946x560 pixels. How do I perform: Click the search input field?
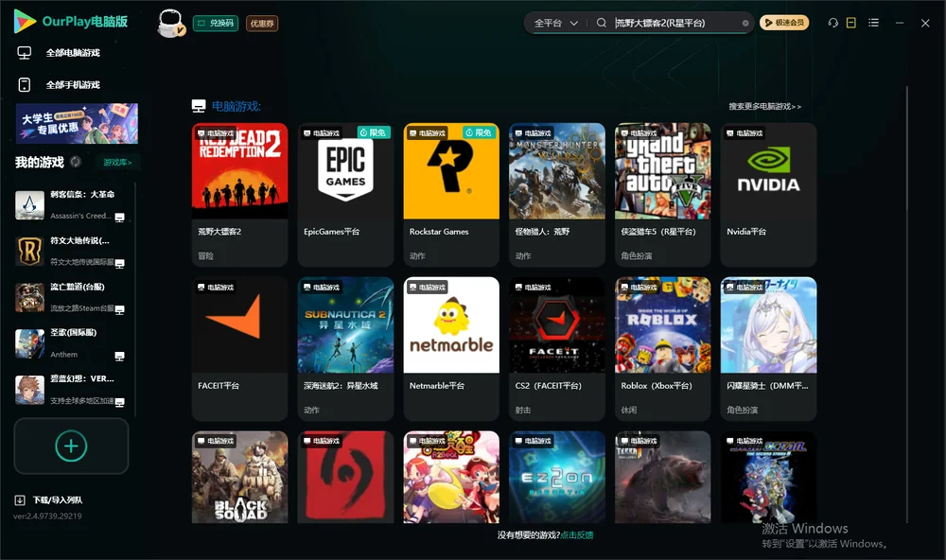tap(677, 23)
